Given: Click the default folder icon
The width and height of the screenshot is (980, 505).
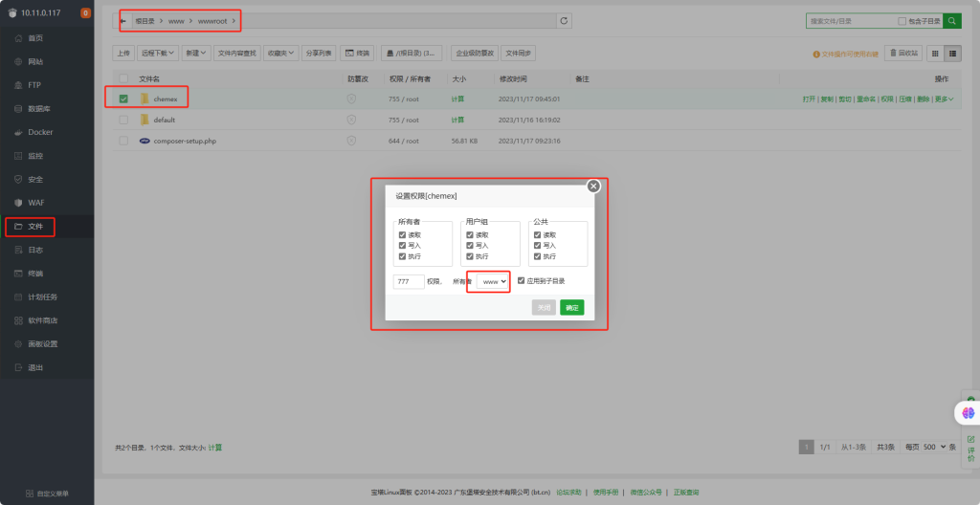Looking at the screenshot, I should [145, 120].
